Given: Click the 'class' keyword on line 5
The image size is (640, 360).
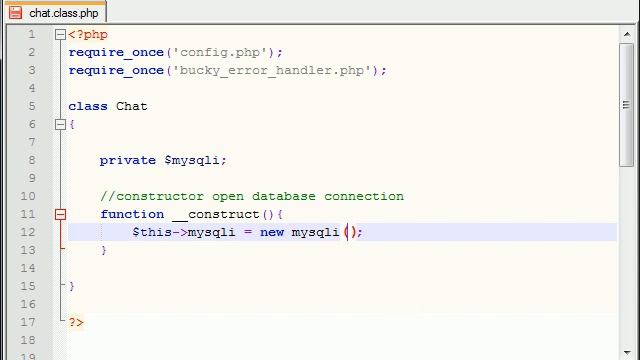Looking at the screenshot, I should pyautogui.click(x=88, y=107).
